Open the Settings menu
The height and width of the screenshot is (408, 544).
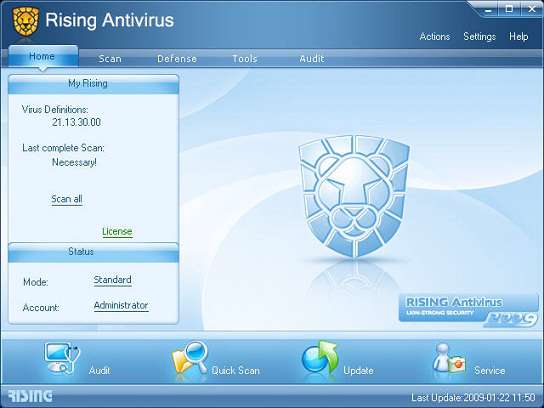(x=479, y=36)
